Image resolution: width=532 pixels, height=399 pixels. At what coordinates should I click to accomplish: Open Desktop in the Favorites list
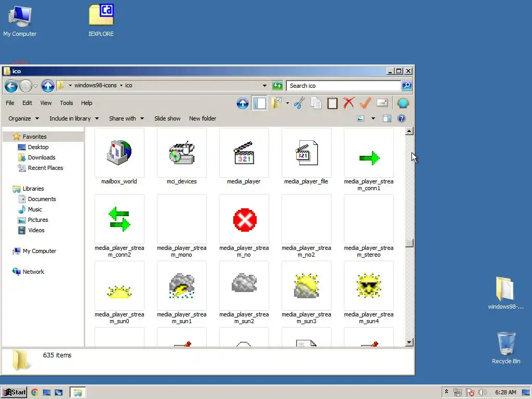click(x=38, y=147)
